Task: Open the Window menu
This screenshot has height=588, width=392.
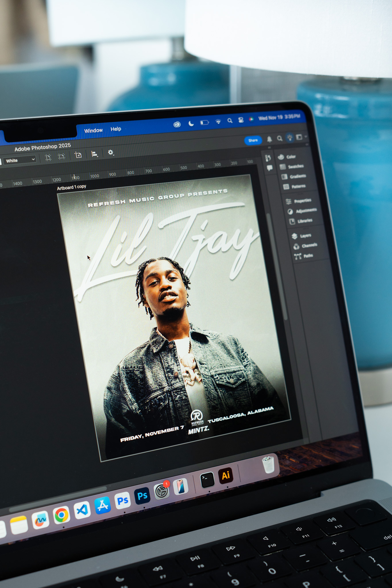Action: (x=93, y=130)
